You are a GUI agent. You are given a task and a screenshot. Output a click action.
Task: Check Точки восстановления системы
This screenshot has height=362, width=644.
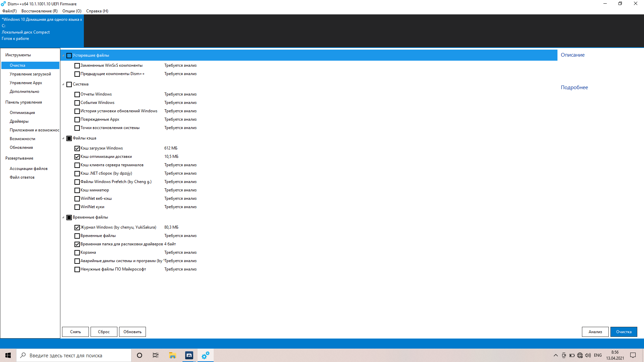click(x=77, y=128)
